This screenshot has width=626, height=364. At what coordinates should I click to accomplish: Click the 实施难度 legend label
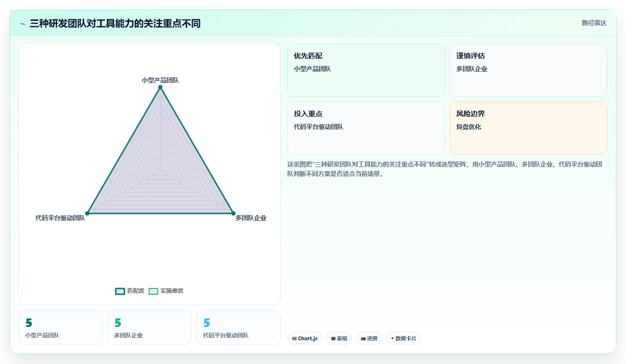coord(172,291)
